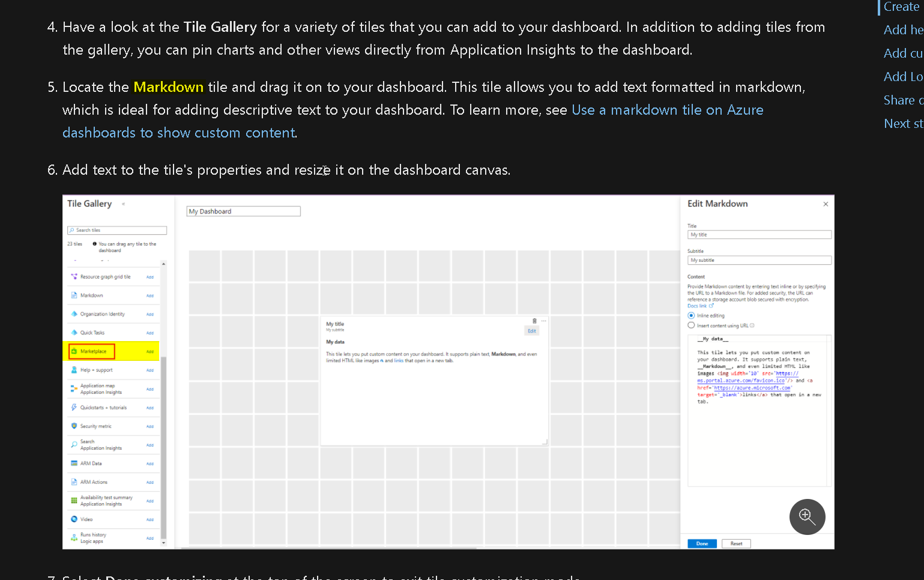Click the Help + support tile icon
The height and width of the screenshot is (580, 924).
(73, 370)
